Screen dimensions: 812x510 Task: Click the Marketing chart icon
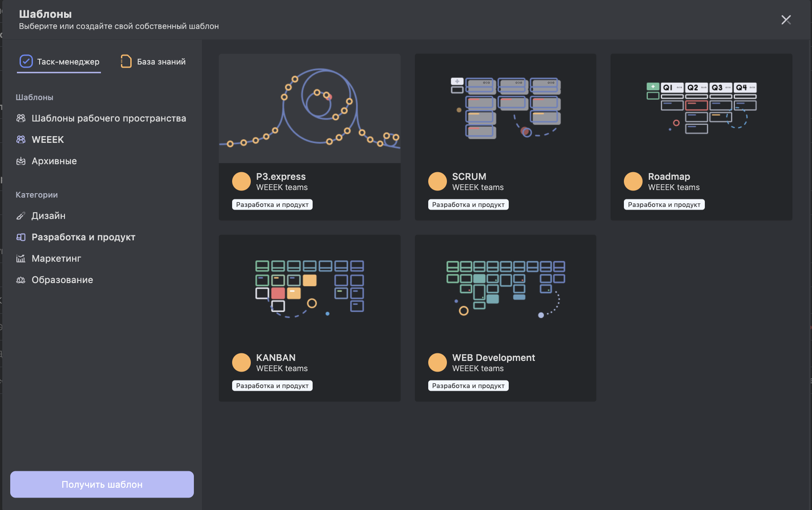21,259
